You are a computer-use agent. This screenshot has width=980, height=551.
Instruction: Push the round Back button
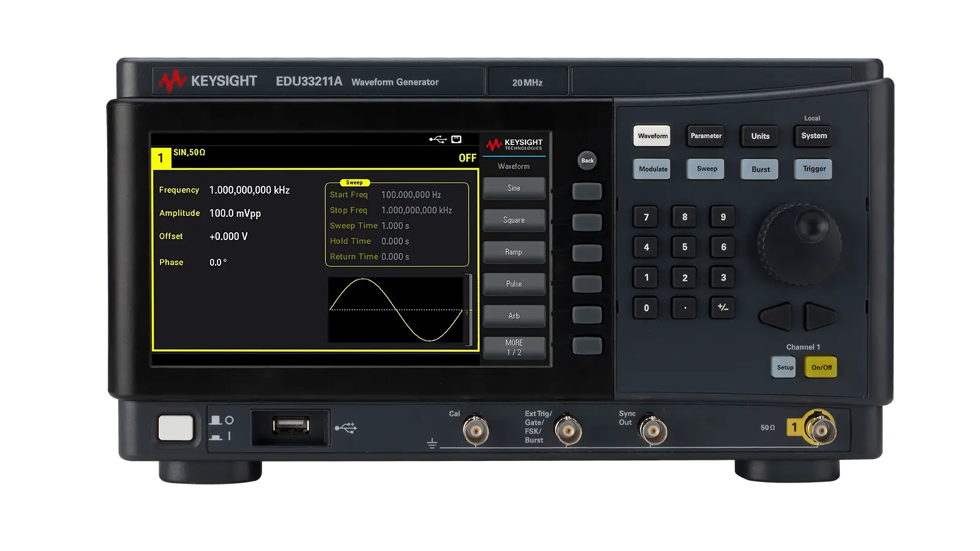point(587,160)
